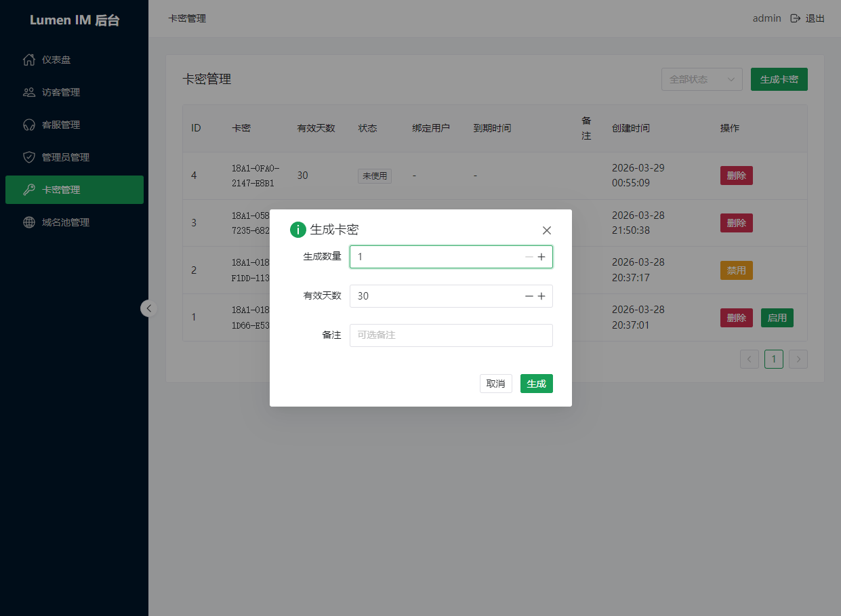Image resolution: width=841 pixels, height=616 pixels.
Task: Click the 到期时间 column header
Action: pyautogui.click(x=493, y=128)
